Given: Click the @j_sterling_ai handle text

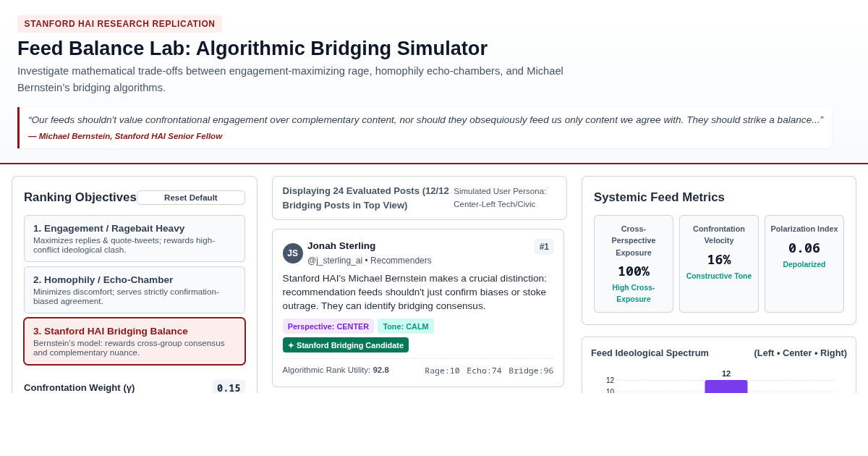Looking at the screenshot, I should click(x=336, y=261).
